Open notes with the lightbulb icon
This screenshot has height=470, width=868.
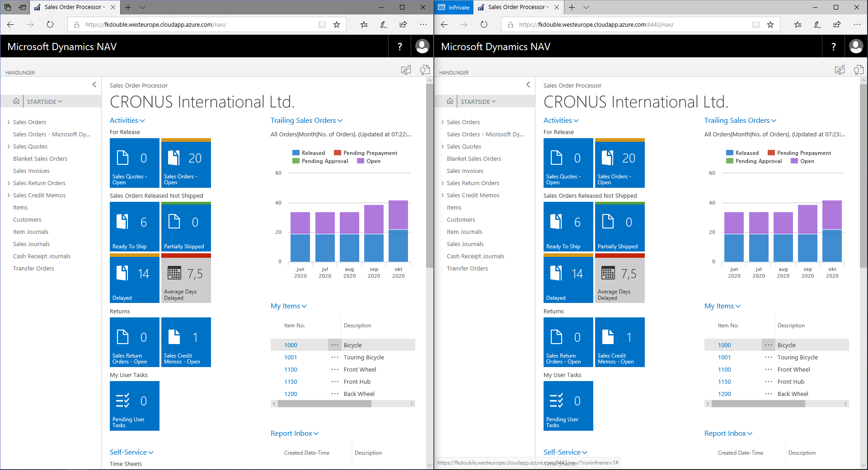pos(425,70)
